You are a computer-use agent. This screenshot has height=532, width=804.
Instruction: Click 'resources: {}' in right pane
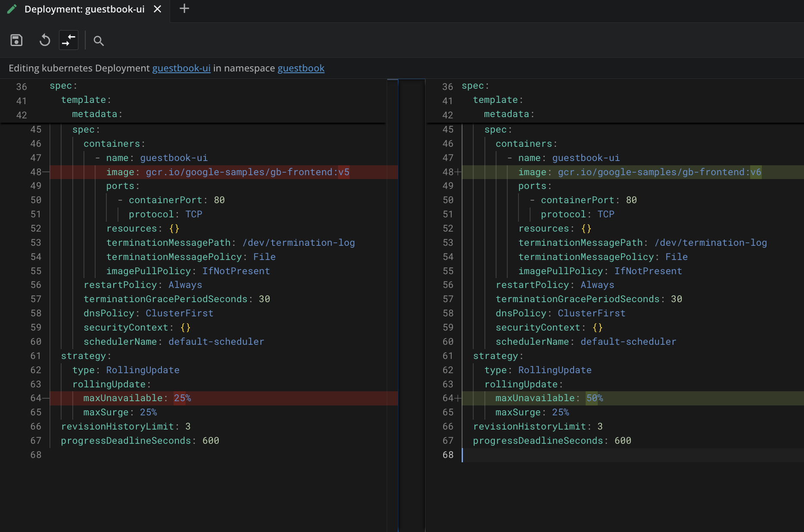555,229
